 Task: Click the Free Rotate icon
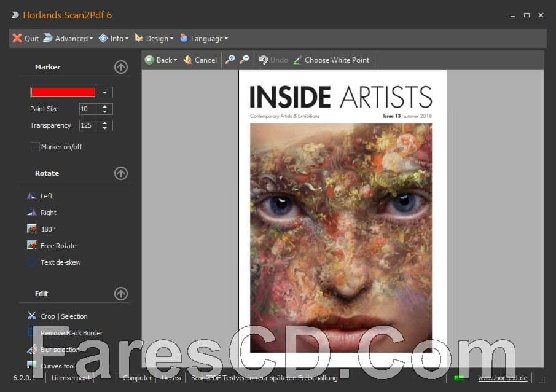[x=31, y=245]
